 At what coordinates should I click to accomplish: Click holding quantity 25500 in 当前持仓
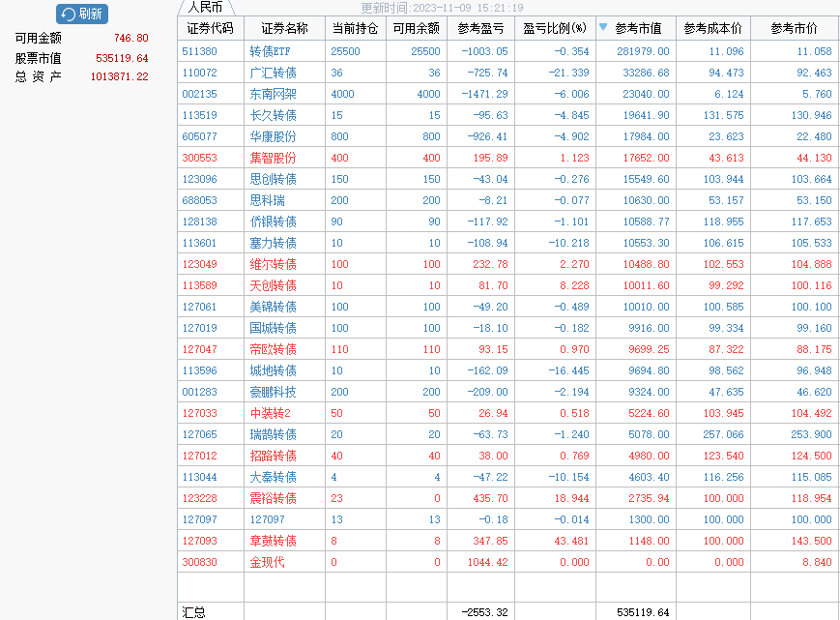[345, 51]
